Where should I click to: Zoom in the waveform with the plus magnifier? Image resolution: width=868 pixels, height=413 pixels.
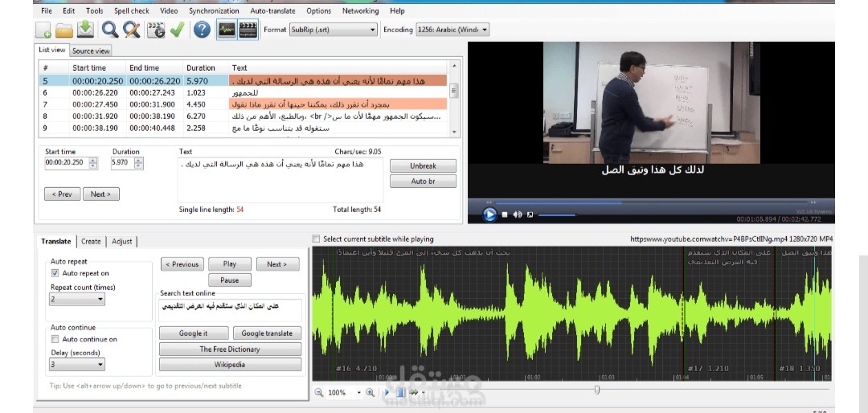click(370, 393)
